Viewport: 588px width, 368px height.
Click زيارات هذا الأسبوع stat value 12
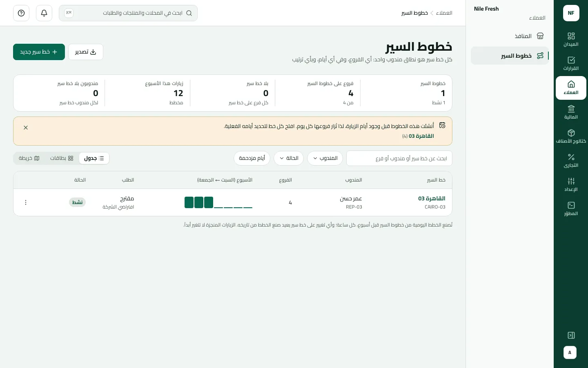pyautogui.click(x=178, y=93)
